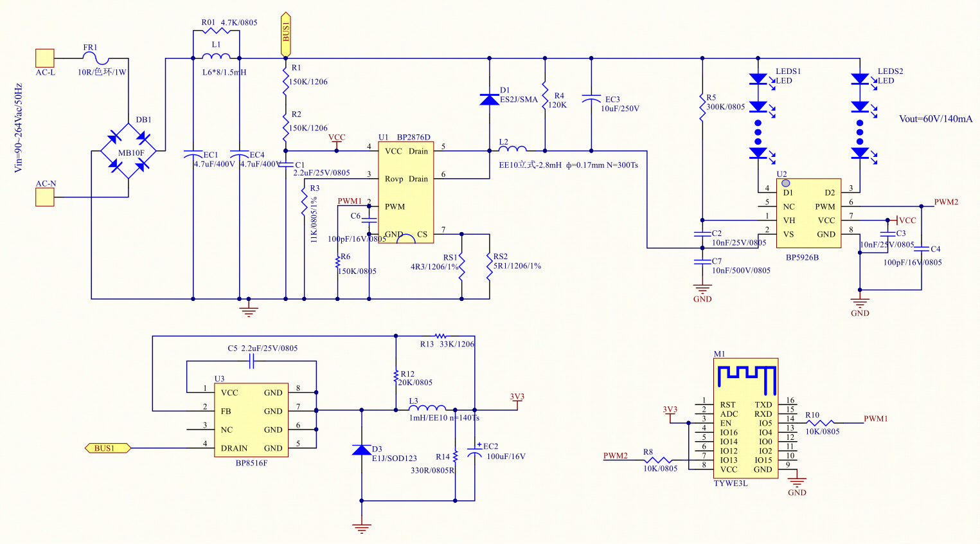Click the 'MB10F' label inside bridge
Screen dimensions: 980x544
(131, 153)
